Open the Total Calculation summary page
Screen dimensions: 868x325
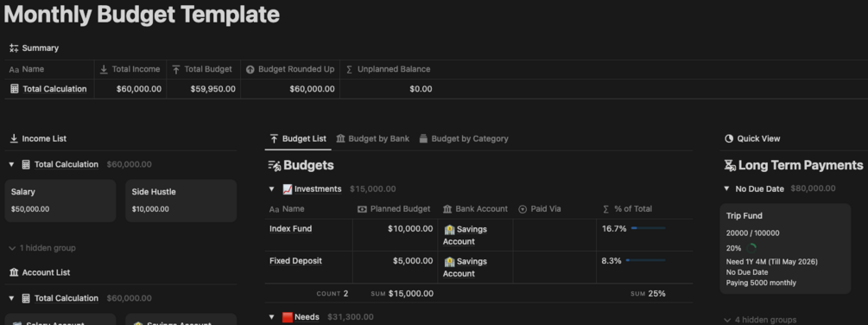pos(54,89)
